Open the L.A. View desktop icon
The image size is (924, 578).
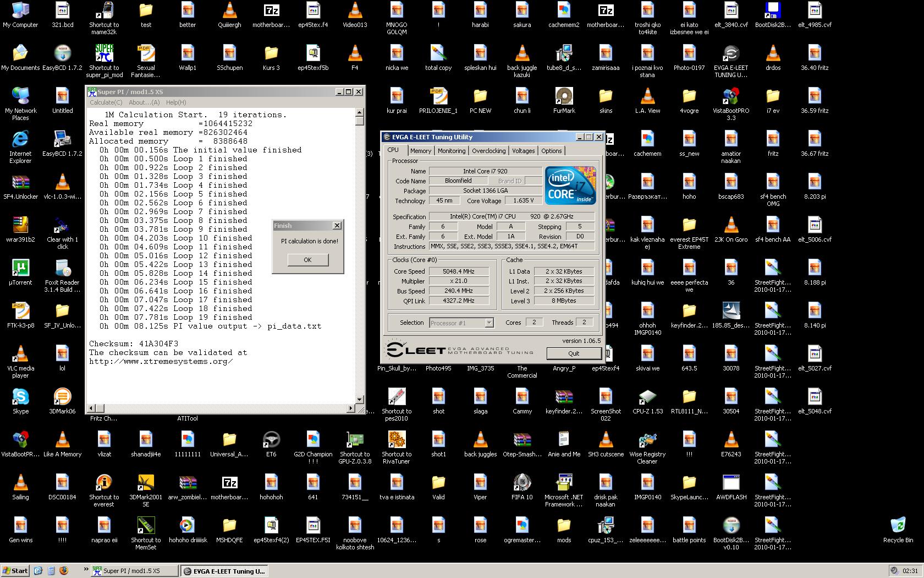coord(647,101)
